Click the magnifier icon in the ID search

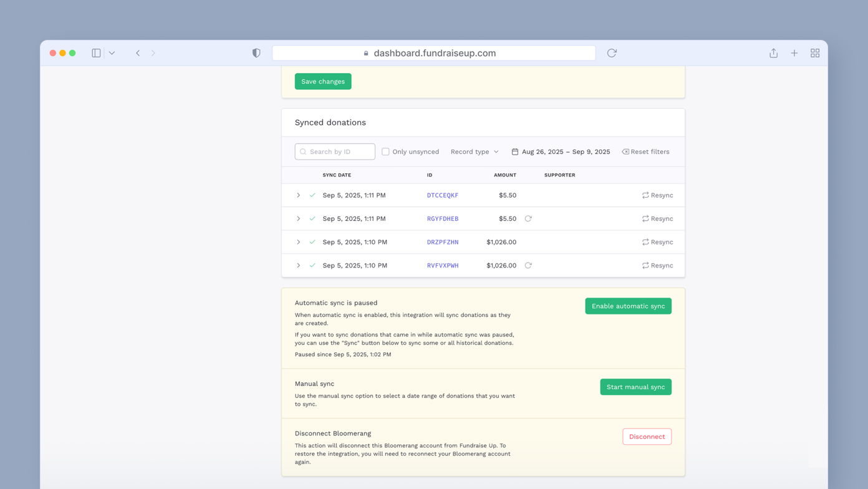[x=303, y=152]
